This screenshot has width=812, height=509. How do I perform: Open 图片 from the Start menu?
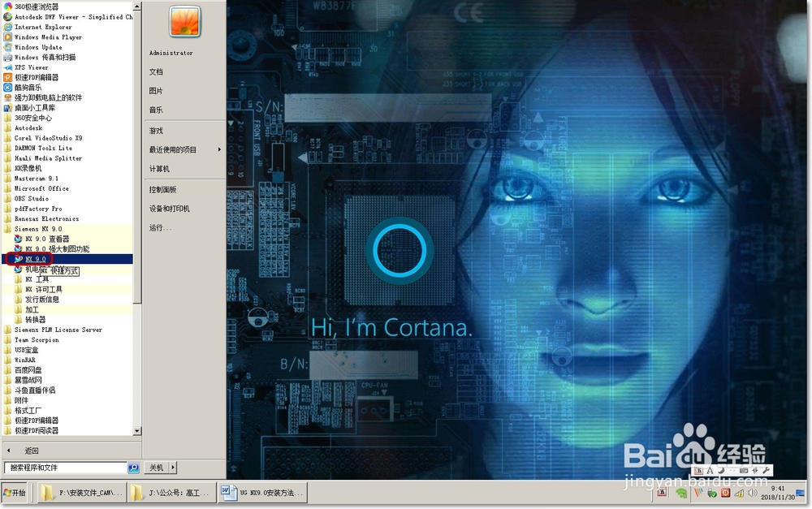156,91
